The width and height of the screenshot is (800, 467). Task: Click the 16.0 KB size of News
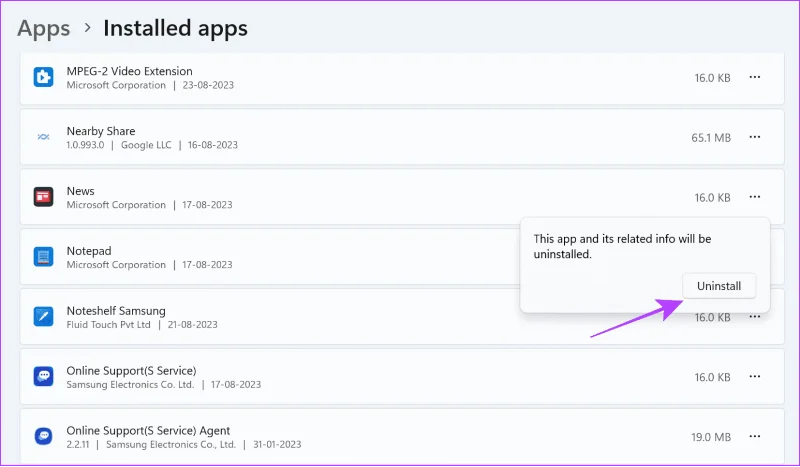coord(712,198)
